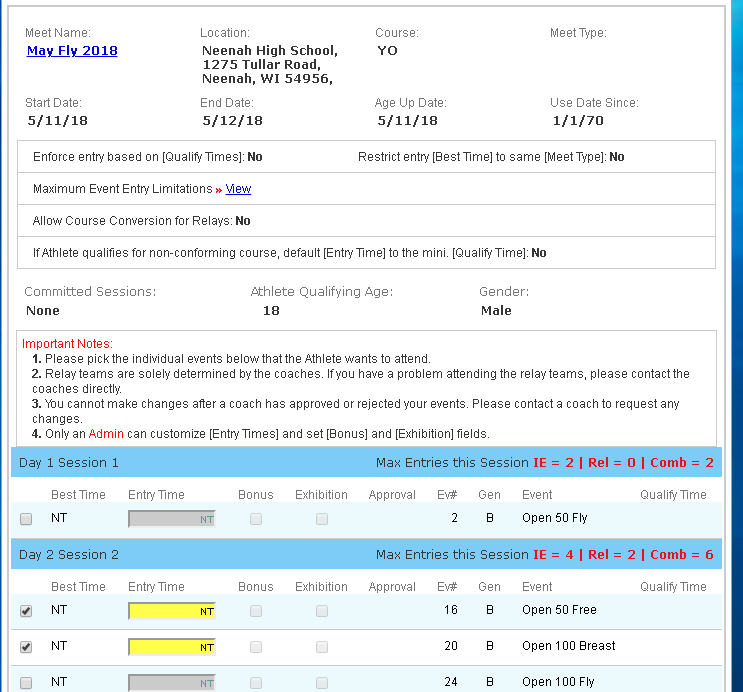Select the Open 100 Fly event checkbox
This screenshot has width=743, height=692.
[26, 683]
